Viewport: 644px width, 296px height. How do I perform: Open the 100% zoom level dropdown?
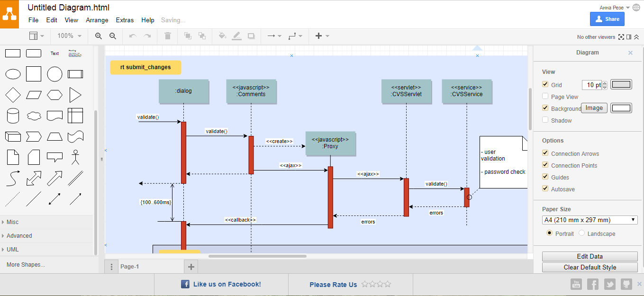click(69, 36)
